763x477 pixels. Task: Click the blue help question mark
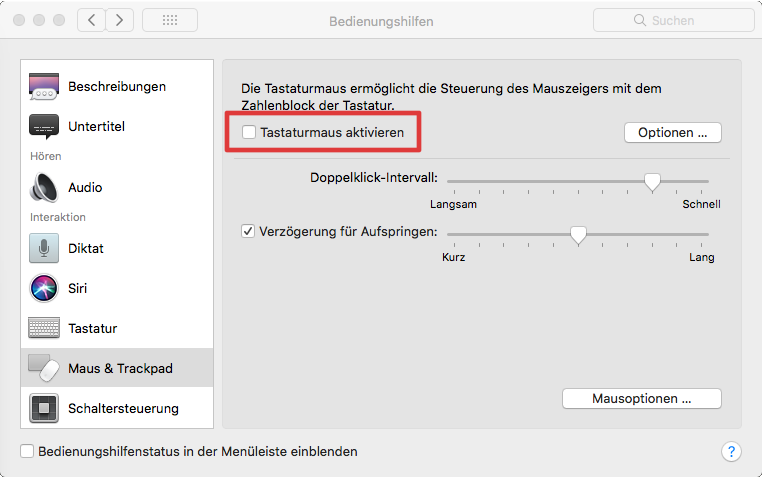(731, 451)
